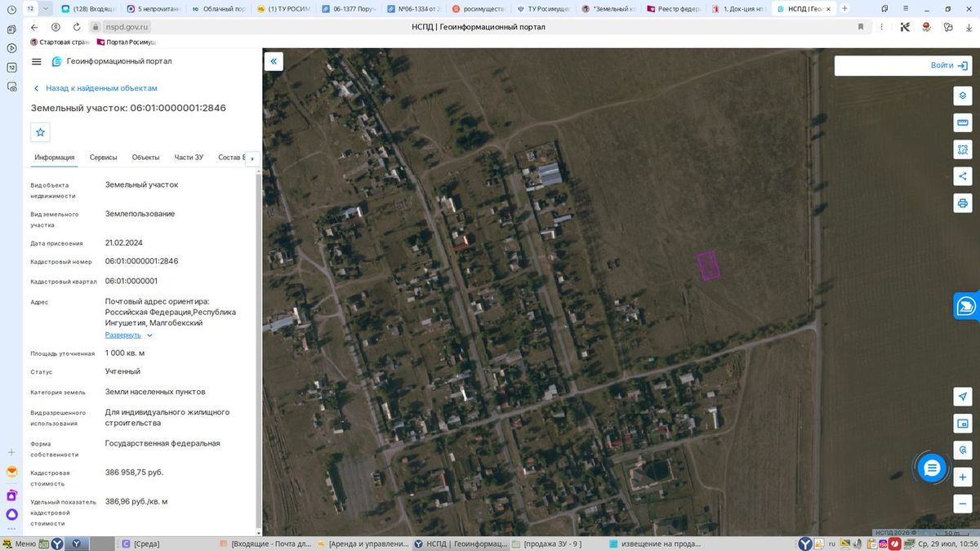Reload the nspd.gov.ru page

click(x=76, y=27)
